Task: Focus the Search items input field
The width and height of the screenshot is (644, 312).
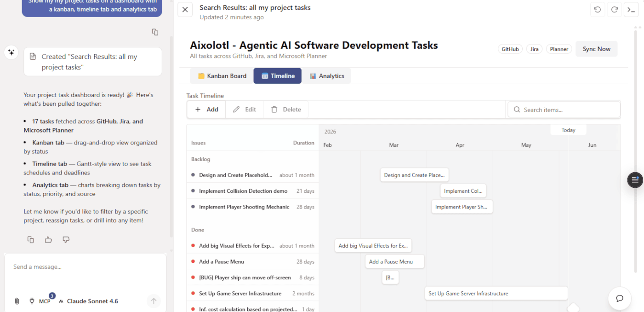Action: click(564, 110)
